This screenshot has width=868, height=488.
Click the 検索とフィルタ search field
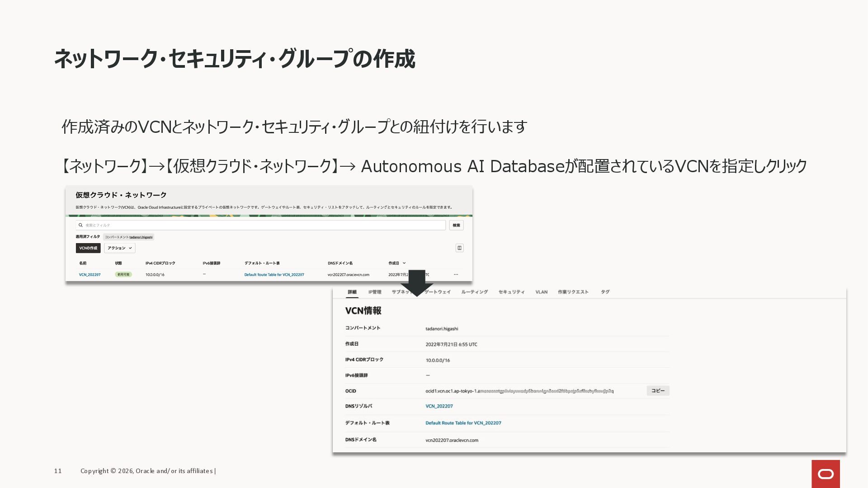[262, 225]
